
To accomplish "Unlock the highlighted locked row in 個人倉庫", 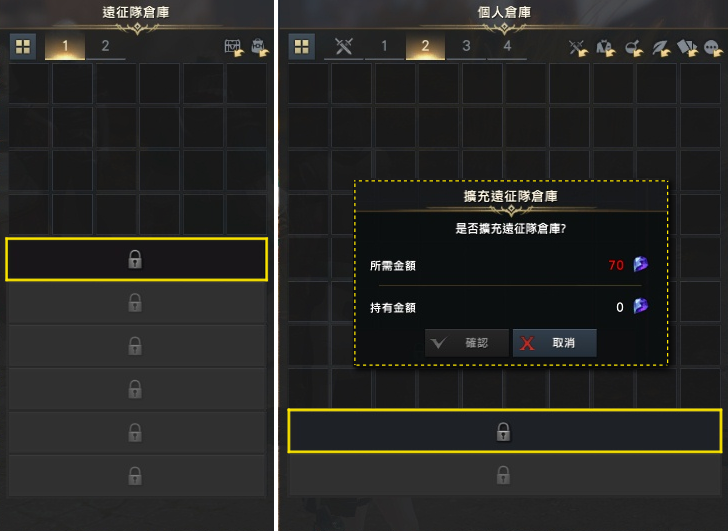I will click(x=505, y=431).
